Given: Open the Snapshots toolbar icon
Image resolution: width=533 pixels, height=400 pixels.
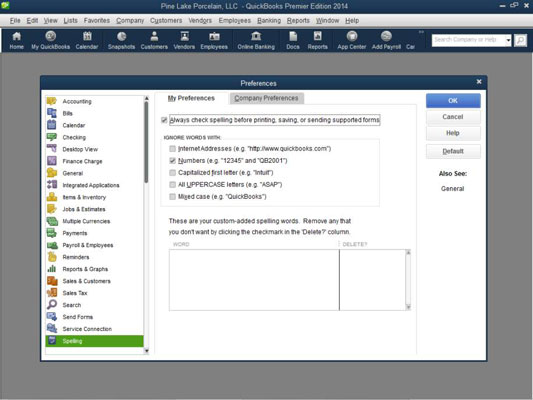Looking at the screenshot, I should click(x=121, y=40).
